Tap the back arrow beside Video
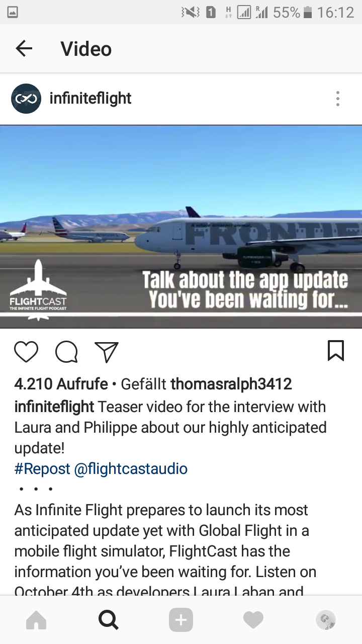 (x=24, y=49)
